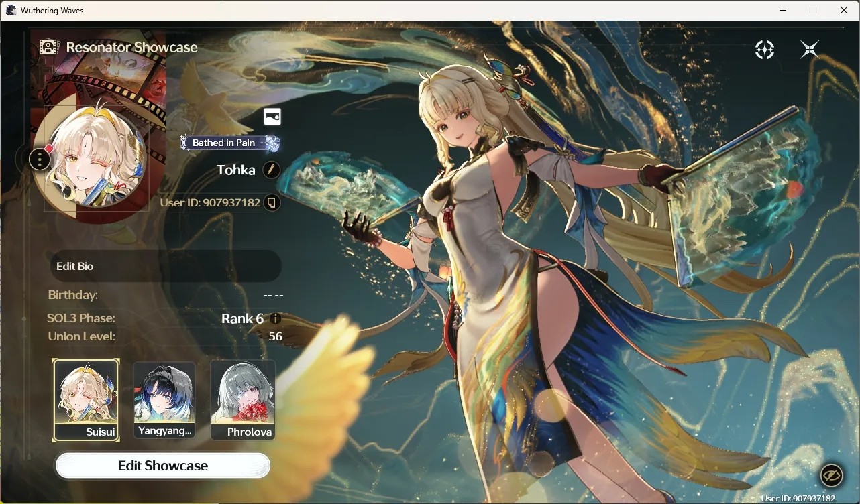Click the Rank 6 value
The image size is (860, 504).
point(242,319)
